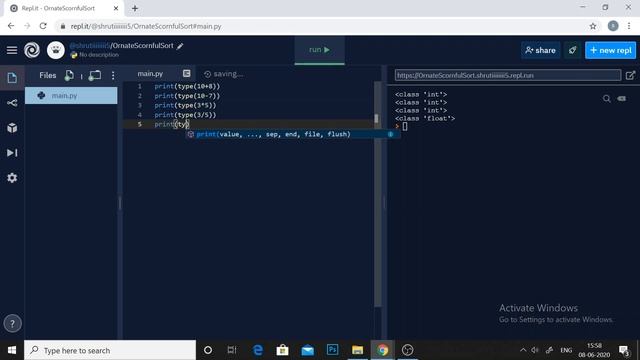Search the console with magnifier icon
The image size is (640, 360).
point(607,98)
